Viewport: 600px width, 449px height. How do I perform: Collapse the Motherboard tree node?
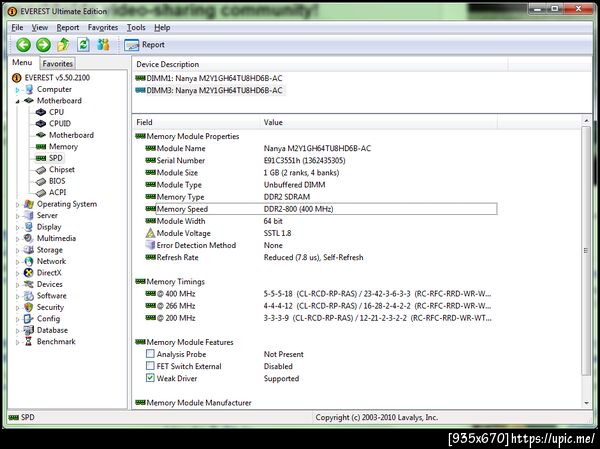click(17, 101)
